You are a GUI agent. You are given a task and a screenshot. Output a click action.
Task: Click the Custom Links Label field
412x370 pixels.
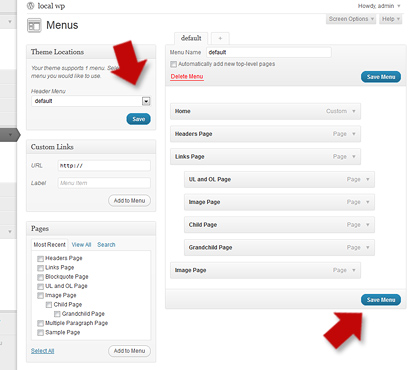(x=104, y=183)
